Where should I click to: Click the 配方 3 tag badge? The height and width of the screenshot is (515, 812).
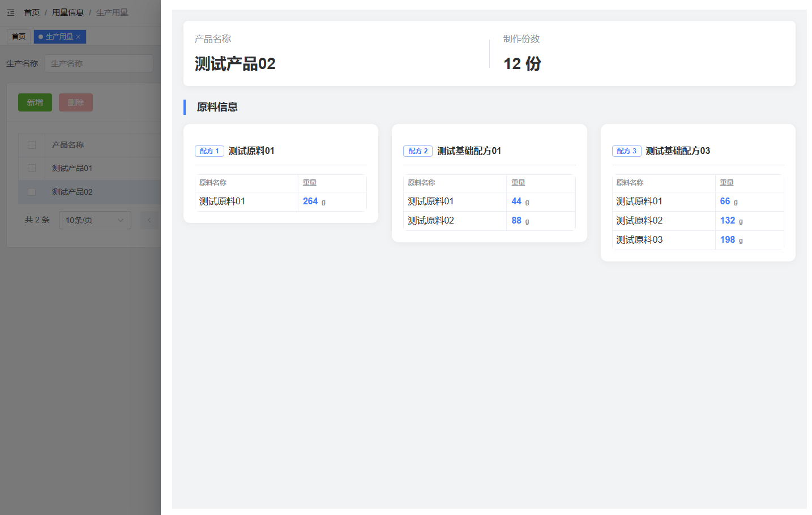(626, 151)
